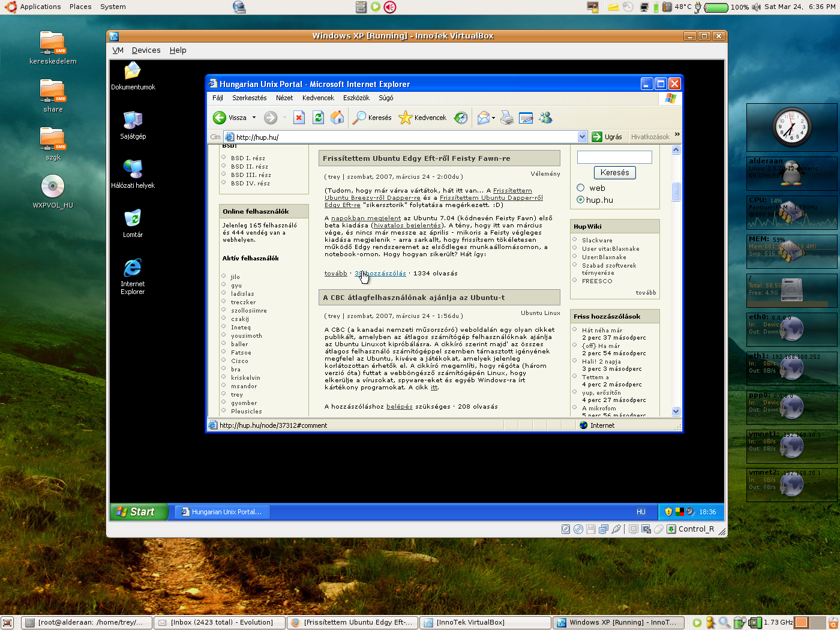Click the Ugrás go button
840x630 pixels.
coord(607,137)
